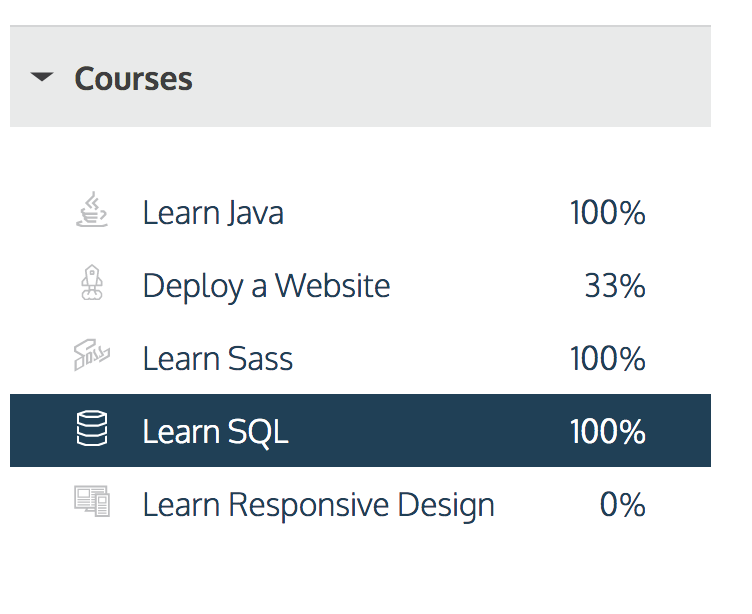Screen dimensions: 752x614
Task: Click the 0% progress for Responsive Design
Action: (x=622, y=504)
